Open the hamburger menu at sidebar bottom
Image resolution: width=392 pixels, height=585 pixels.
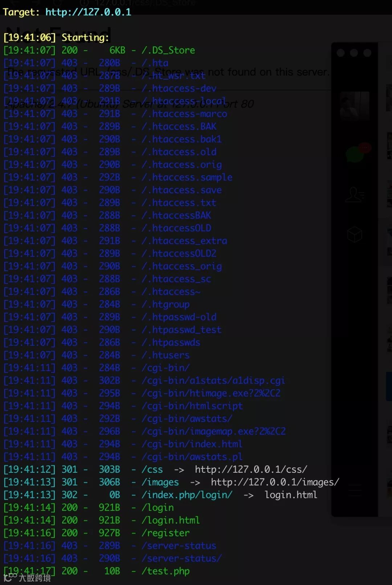pyautogui.click(x=355, y=491)
